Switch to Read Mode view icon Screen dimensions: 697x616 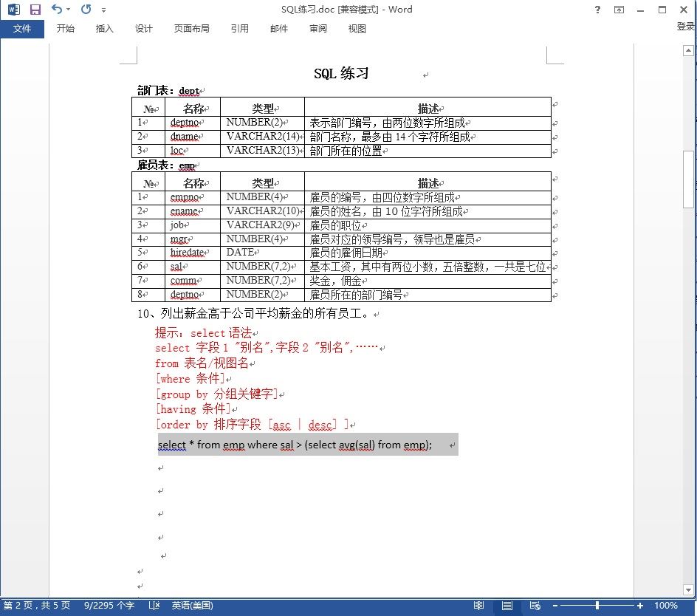point(478,606)
